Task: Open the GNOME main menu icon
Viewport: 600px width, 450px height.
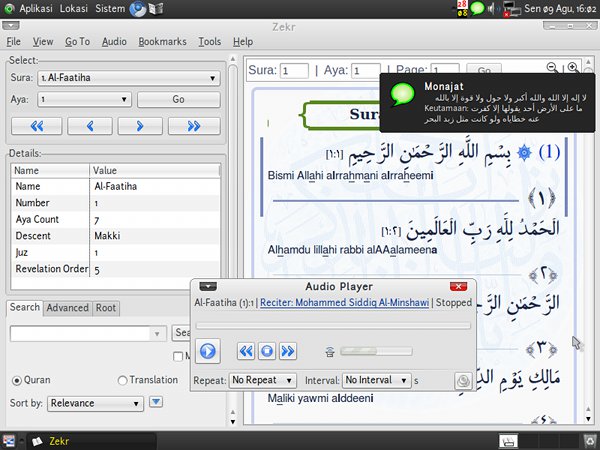Action: (8, 8)
